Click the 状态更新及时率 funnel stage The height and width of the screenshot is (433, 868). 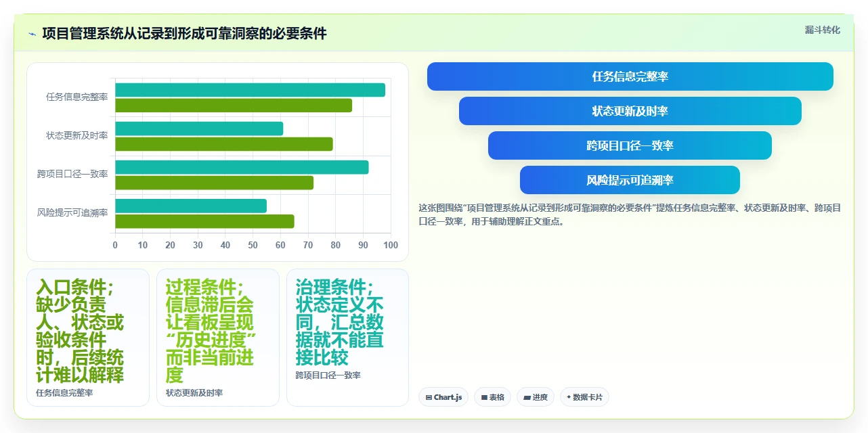coord(630,111)
